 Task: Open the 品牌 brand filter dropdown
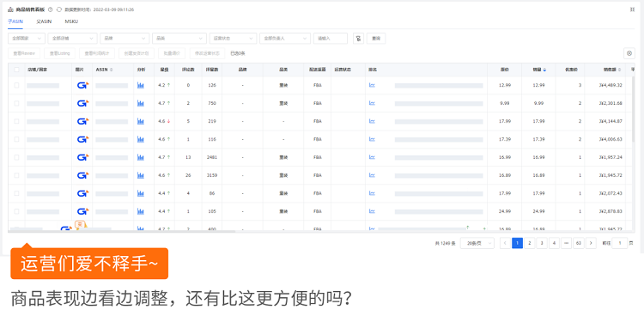125,39
